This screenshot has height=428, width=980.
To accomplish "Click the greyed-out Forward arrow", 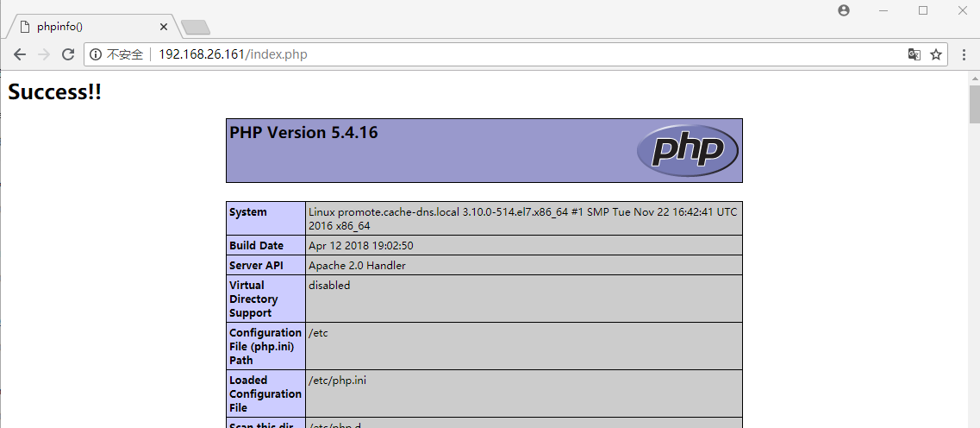I will [43, 54].
